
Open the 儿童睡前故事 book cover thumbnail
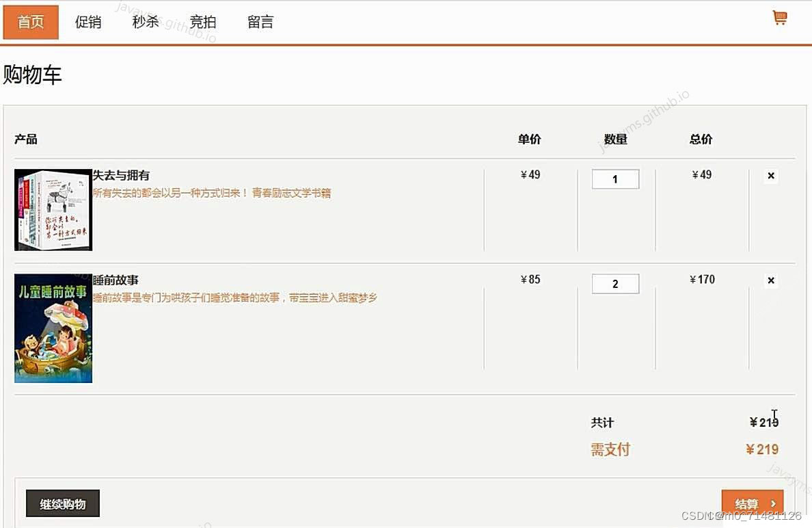[53, 328]
